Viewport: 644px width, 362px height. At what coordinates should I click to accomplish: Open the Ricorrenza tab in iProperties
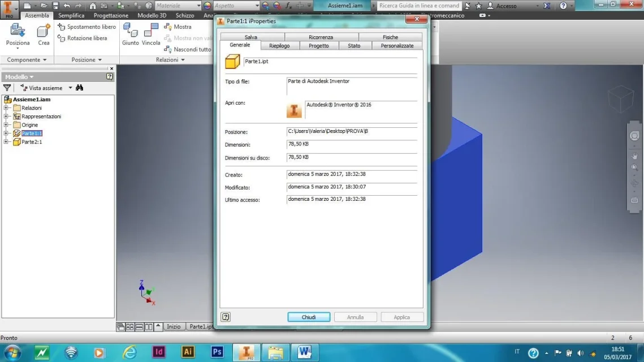(x=321, y=37)
